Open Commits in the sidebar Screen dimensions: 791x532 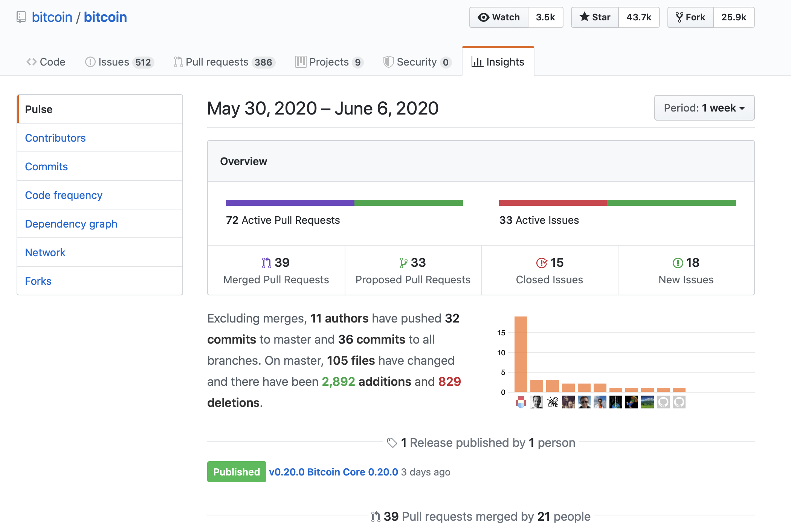[x=100, y=167]
